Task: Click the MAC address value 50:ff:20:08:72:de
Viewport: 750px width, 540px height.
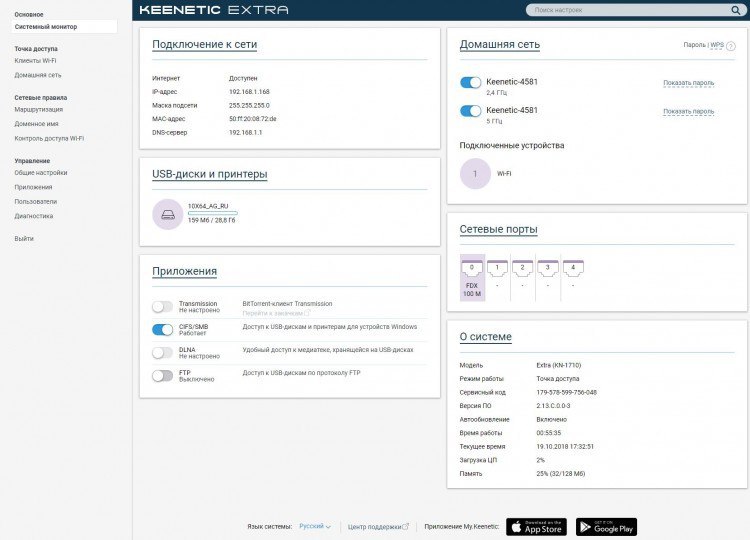Action: tap(253, 119)
